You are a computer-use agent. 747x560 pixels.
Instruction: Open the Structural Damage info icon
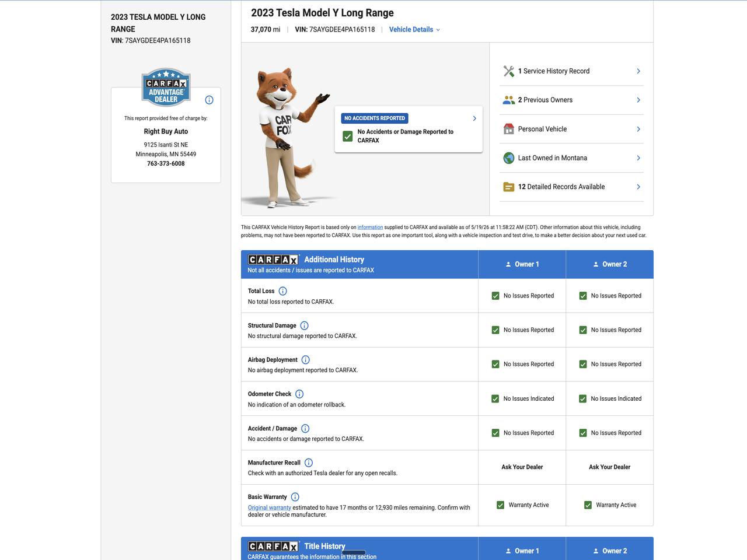pos(304,325)
